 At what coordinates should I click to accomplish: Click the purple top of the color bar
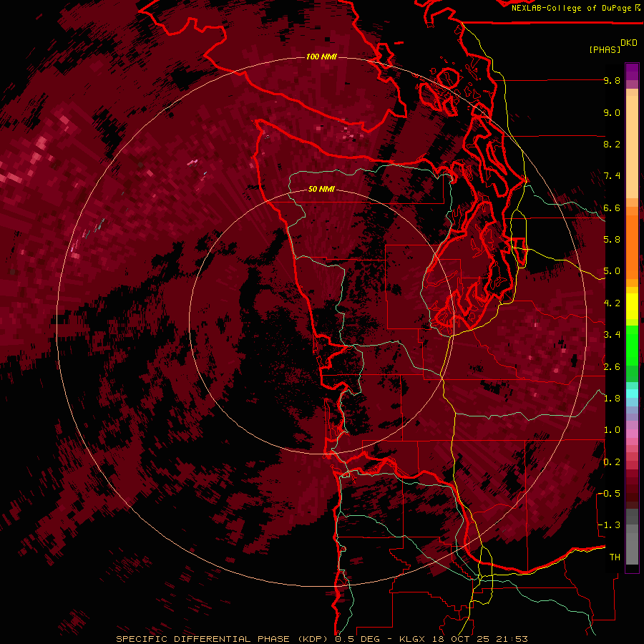click(x=632, y=72)
